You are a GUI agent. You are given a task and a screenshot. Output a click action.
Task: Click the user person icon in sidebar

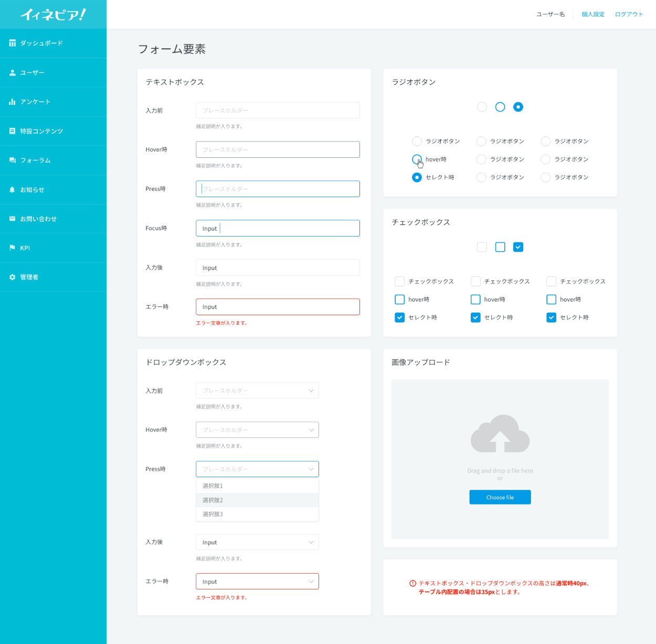click(12, 73)
